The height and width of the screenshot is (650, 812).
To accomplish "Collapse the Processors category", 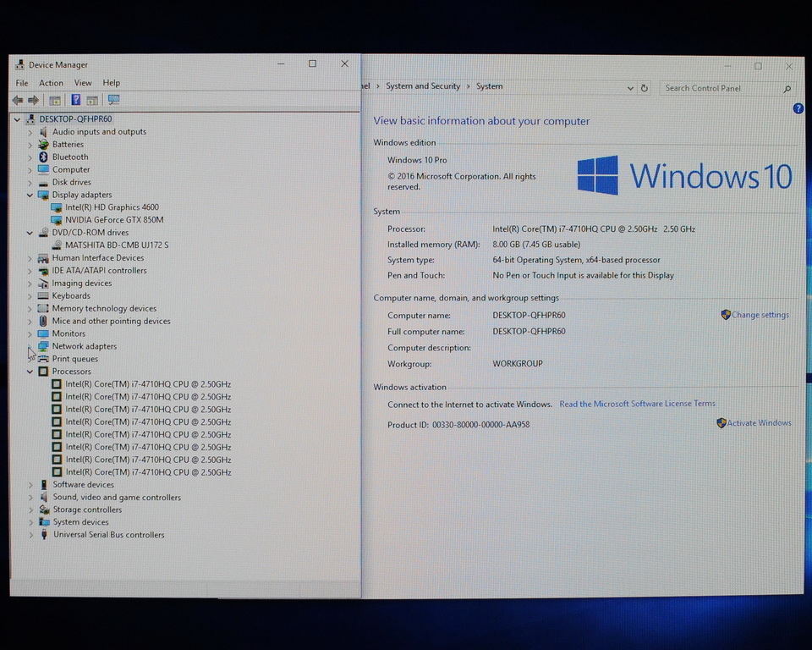I will coord(30,372).
